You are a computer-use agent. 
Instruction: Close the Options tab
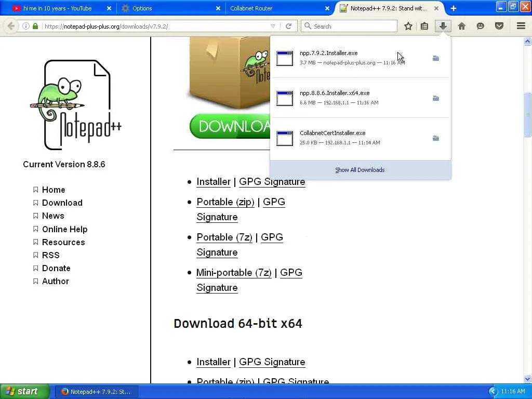coord(218,8)
